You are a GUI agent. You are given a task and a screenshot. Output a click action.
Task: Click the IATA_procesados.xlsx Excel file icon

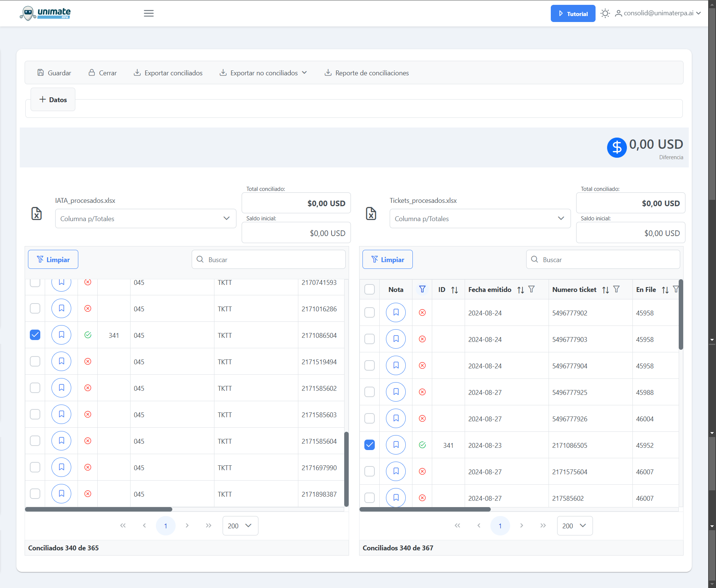click(x=37, y=214)
